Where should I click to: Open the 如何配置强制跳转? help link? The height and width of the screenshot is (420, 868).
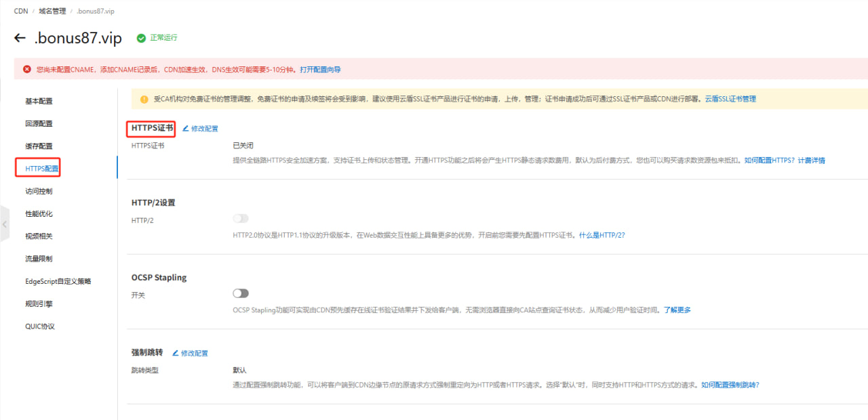730,385
